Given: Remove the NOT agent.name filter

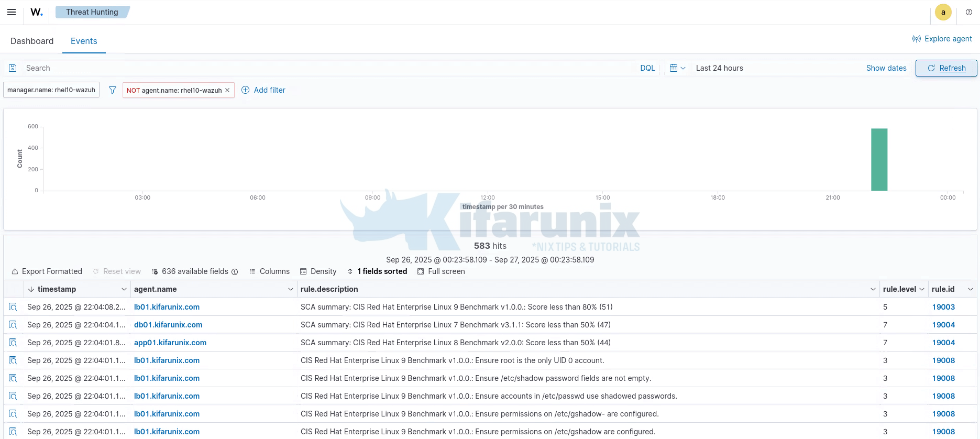Looking at the screenshot, I should tap(227, 90).
